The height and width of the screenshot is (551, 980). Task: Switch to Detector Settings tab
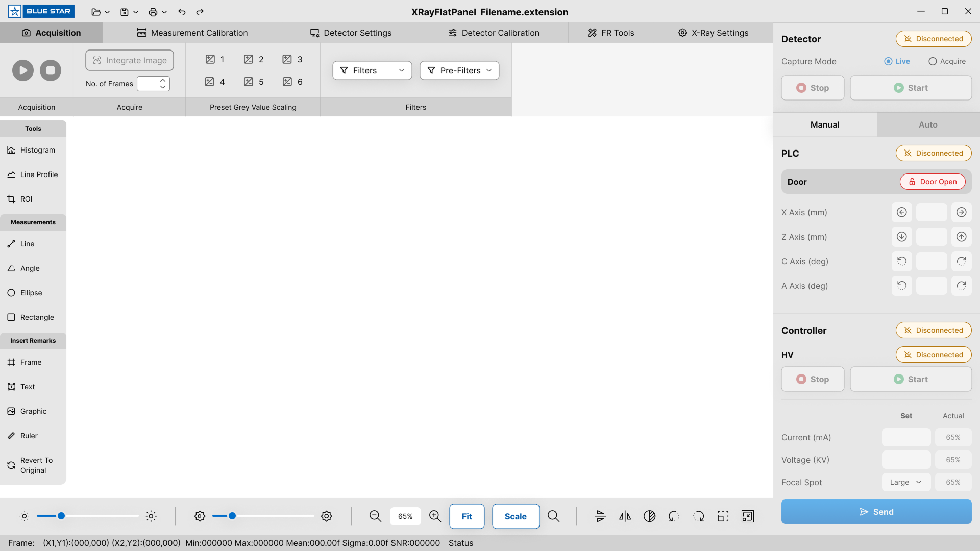click(351, 33)
